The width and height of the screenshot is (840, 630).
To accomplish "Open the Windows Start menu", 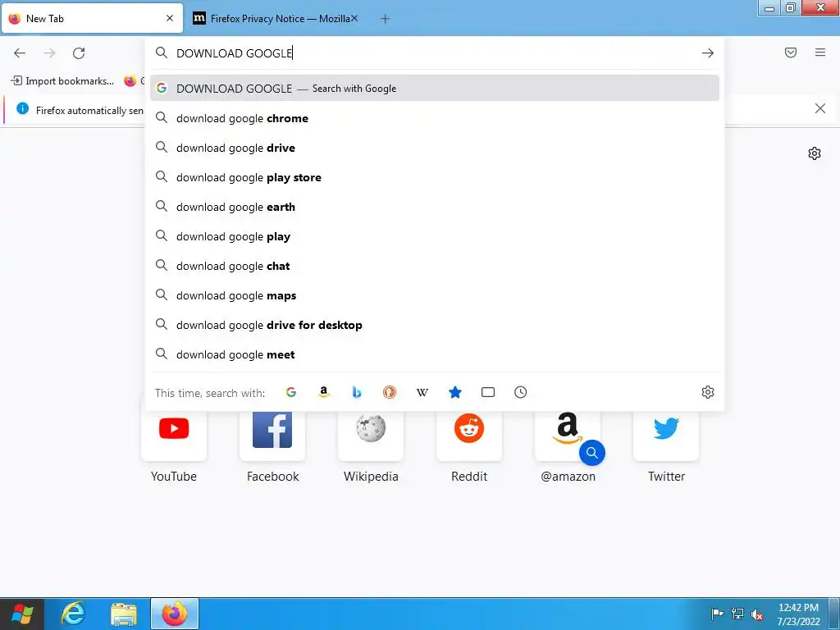I will (x=22, y=614).
